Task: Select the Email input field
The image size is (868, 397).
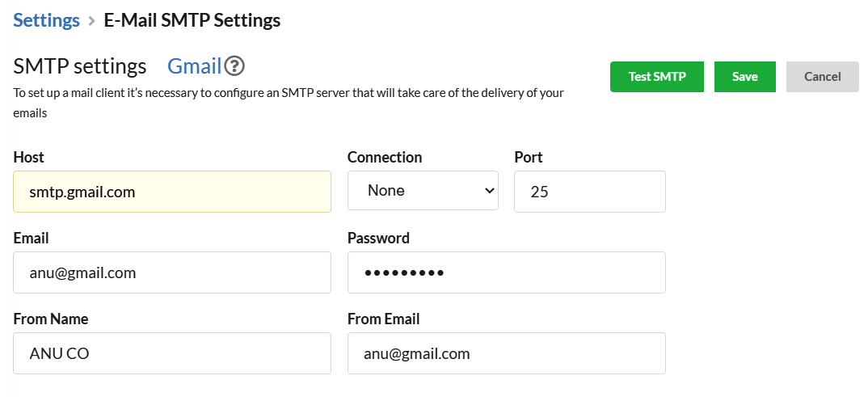Action: [x=172, y=272]
